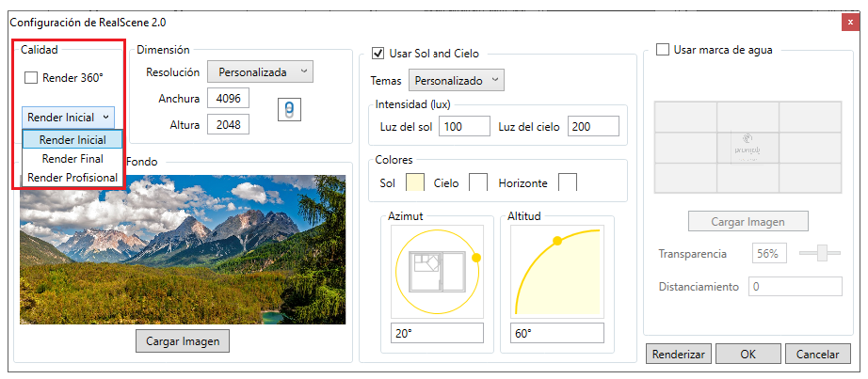Pick Render Profisional option
Screen dimensions: 868x379
72,178
